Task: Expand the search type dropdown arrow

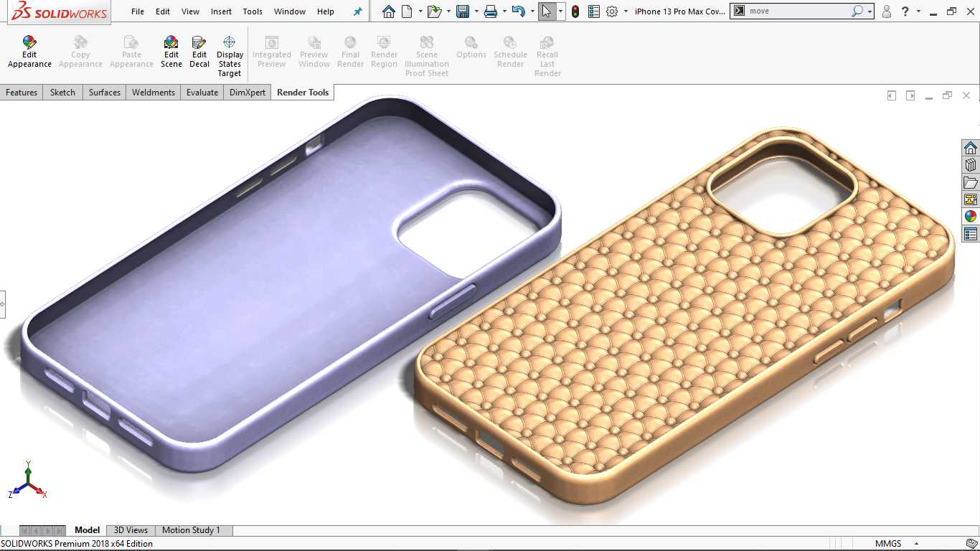Action: coord(870,11)
